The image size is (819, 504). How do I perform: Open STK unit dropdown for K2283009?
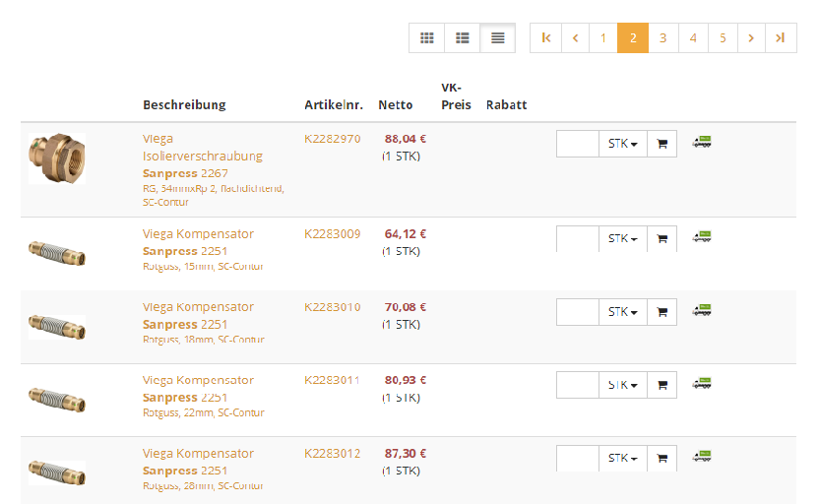point(622,238)
